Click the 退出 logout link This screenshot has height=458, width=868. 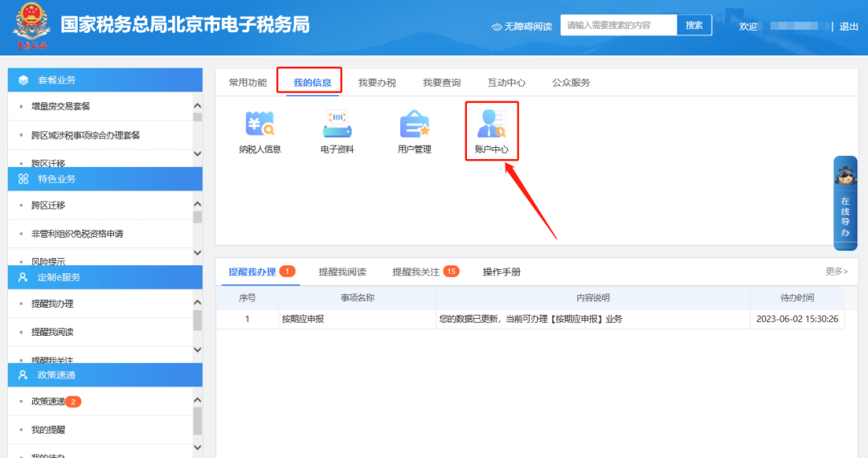pyautogui.click(x=849, y=27)
